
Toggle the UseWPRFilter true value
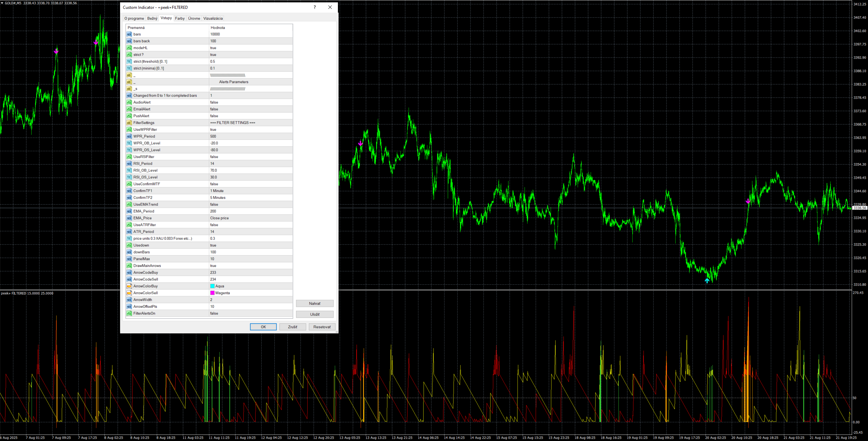(213, 129)
